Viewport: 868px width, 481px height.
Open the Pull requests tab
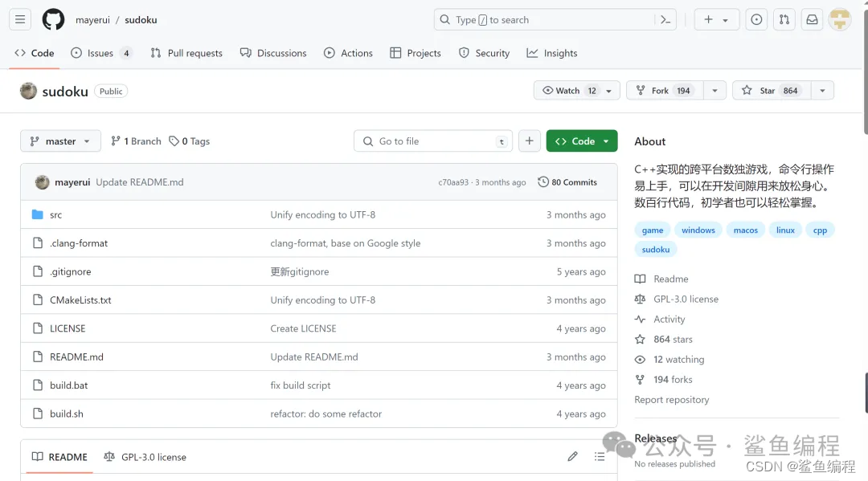click(186, 53)
